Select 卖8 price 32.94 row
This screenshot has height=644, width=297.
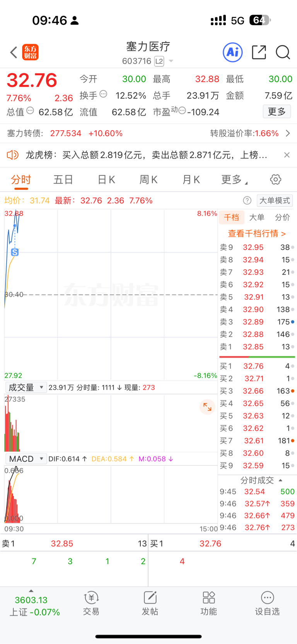257,260
